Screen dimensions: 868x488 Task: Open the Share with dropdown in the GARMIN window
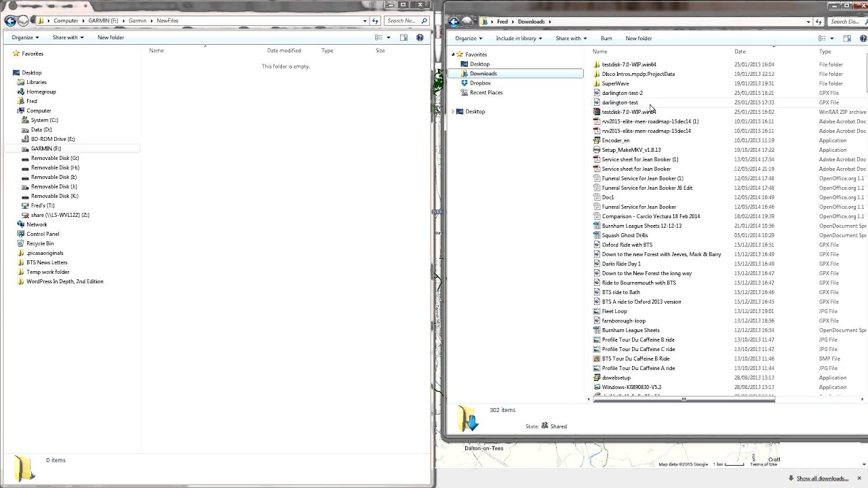68,37
